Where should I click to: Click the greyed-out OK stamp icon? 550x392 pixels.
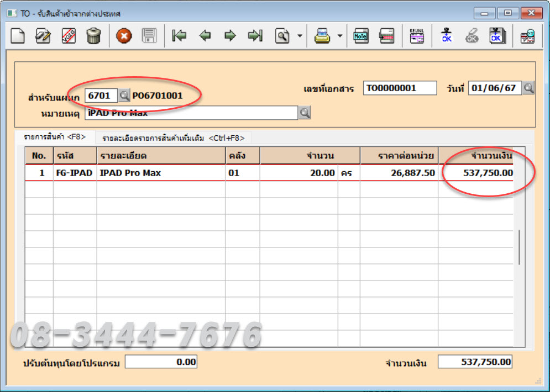click(472, 36)
